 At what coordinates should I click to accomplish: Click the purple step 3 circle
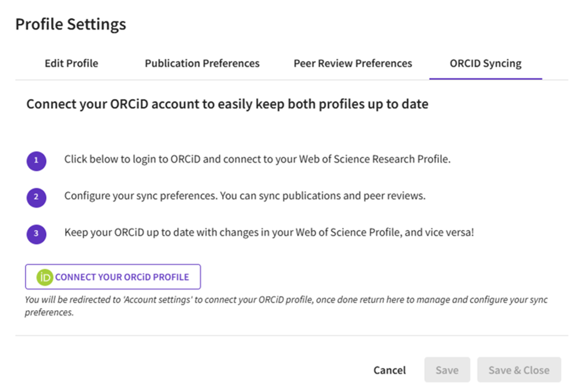[x=36, y=234]
